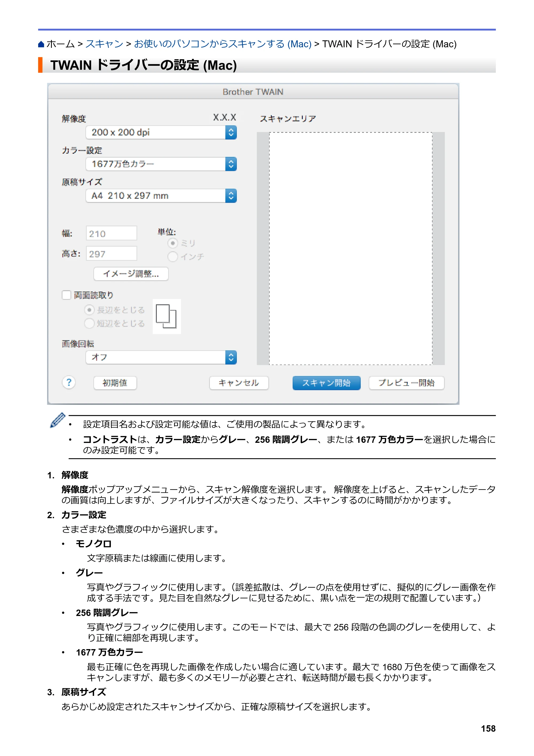
Task: Click the 幅 input field showing 210
Action: 112,234
